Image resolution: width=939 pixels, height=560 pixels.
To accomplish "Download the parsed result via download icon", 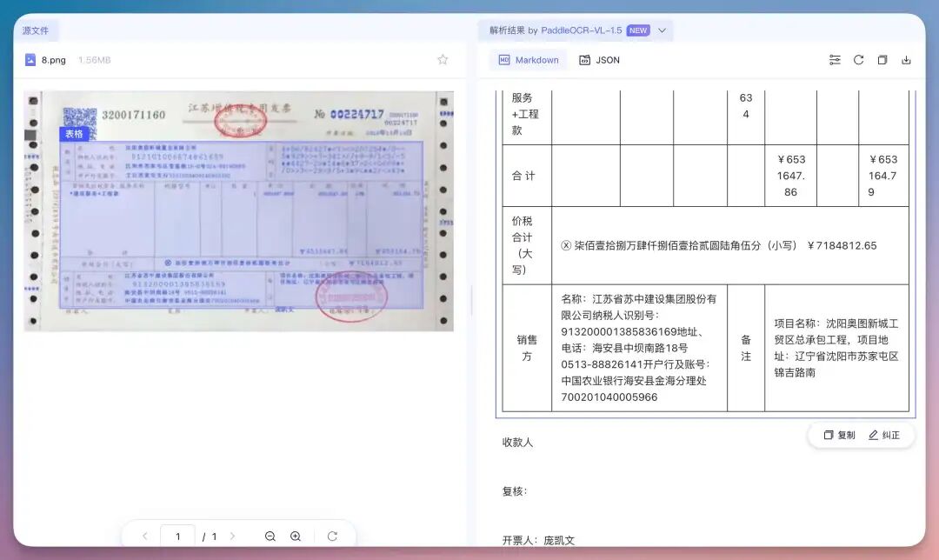I will pos(905,60).
